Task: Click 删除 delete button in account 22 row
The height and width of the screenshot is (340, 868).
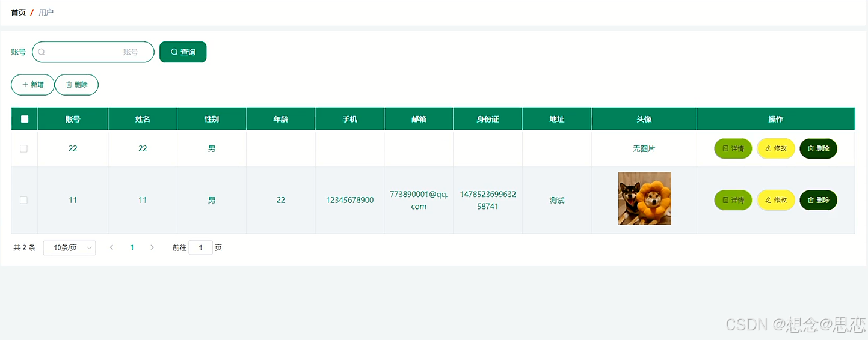Action: 818,148
